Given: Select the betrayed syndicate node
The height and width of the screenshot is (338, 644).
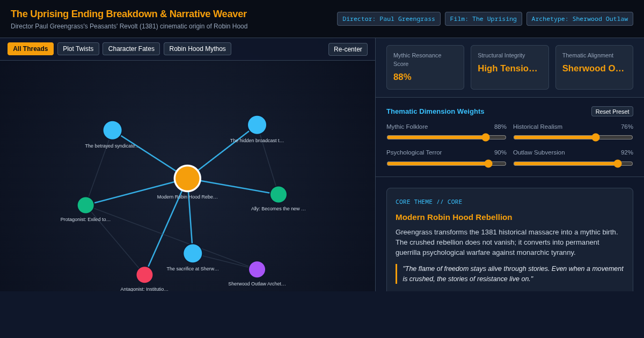Looking at the screenshot, I should (x=112, y=130).
